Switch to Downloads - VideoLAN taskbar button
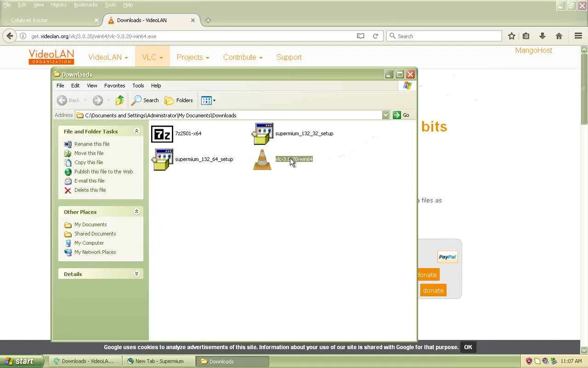This screenshot has height=368, width=588. pos(85,361)
